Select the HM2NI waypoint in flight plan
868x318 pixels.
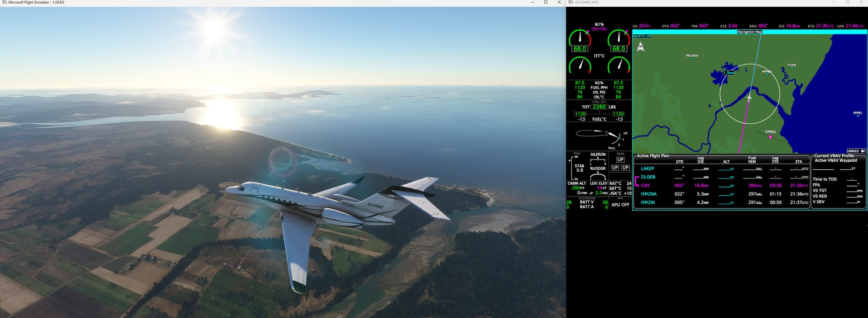click(x=647, y=202)
